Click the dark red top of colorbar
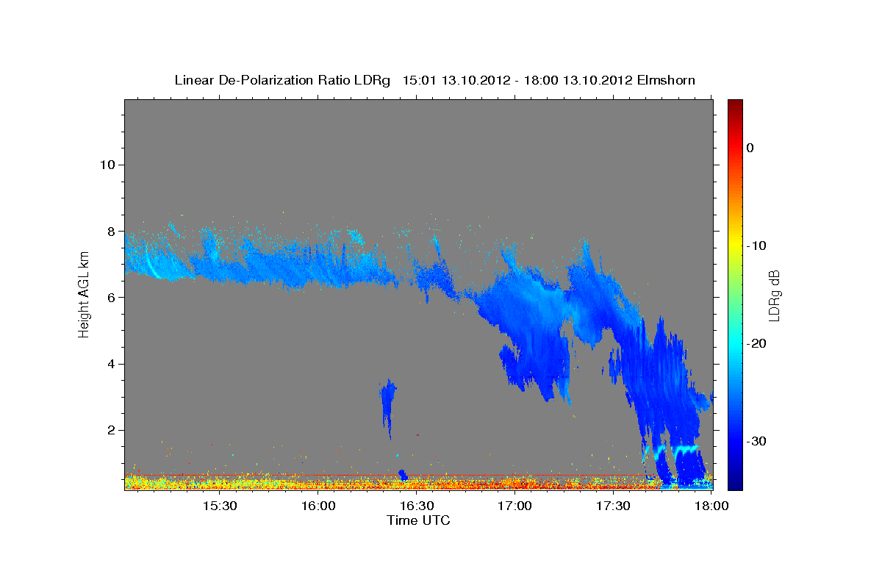The image size is (882, 588). pyautogui.click(x=735, y=107)
